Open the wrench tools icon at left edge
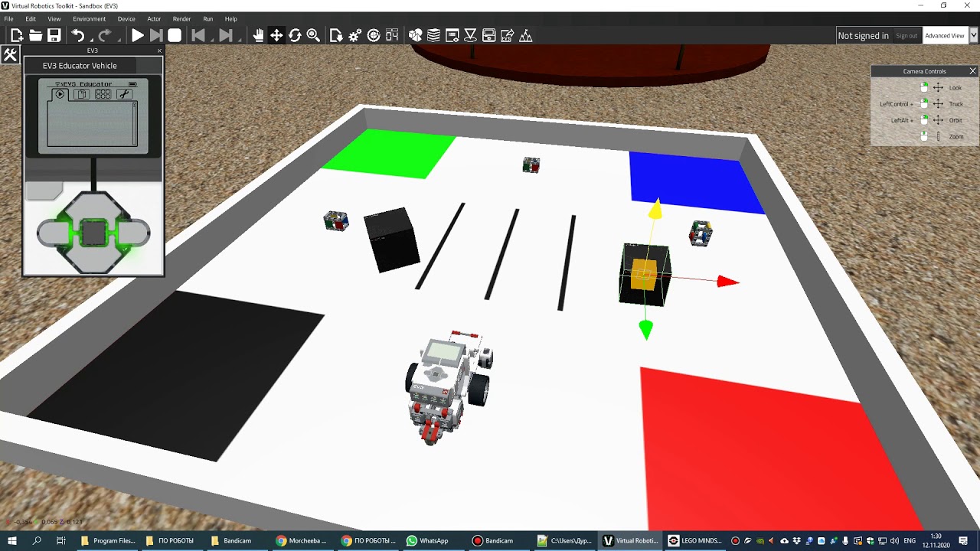Screen dimensions: 980x551 10,54
